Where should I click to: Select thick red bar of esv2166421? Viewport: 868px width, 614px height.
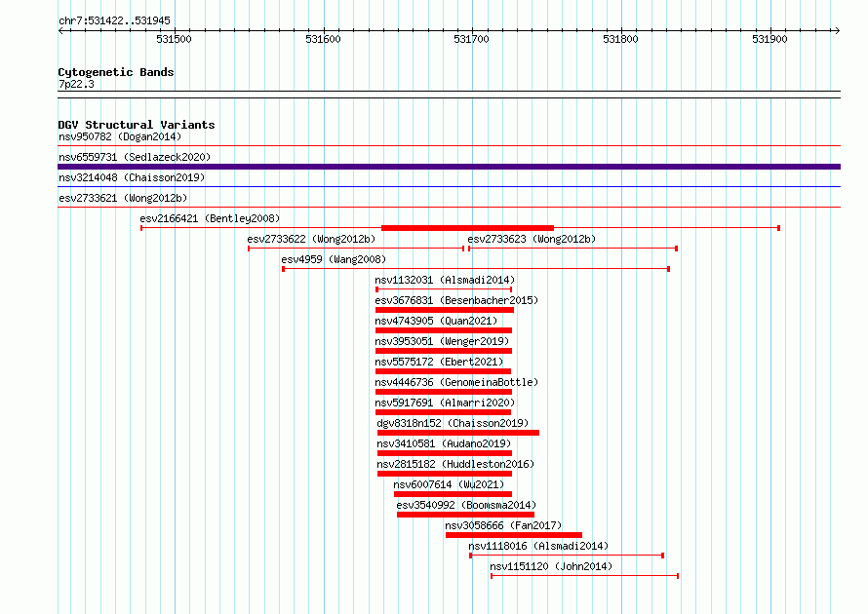(468, 228)
